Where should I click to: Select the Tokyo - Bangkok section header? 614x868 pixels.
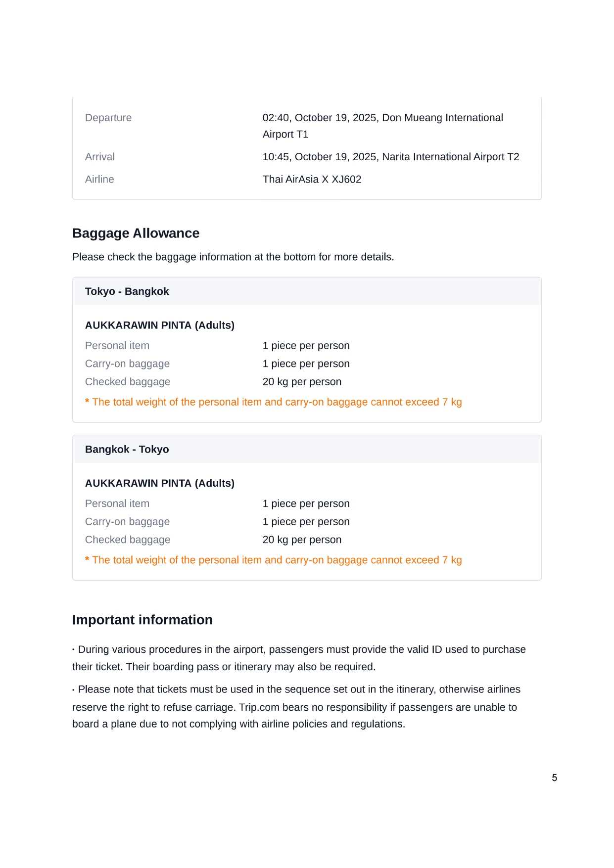[x=127, y=291]
